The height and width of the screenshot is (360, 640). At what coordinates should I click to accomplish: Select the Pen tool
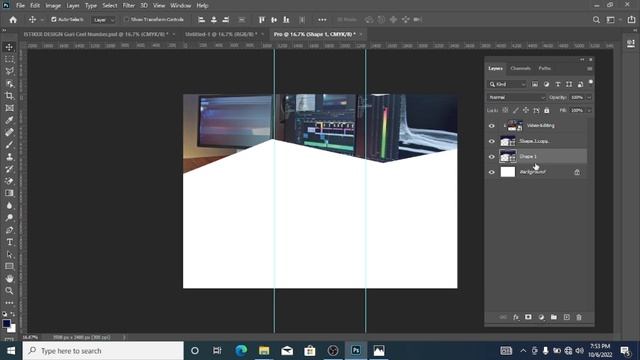pyautogui.click(x=9, y=230)
